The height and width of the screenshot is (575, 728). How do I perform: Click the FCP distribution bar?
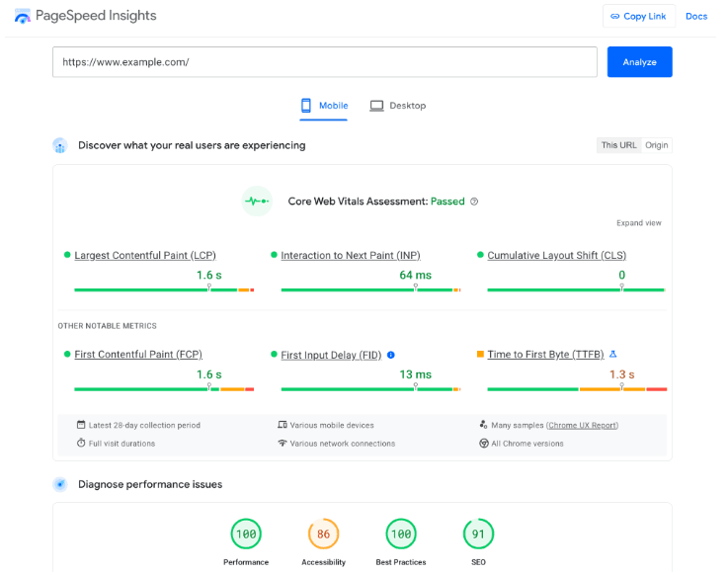tap(164, 389)
